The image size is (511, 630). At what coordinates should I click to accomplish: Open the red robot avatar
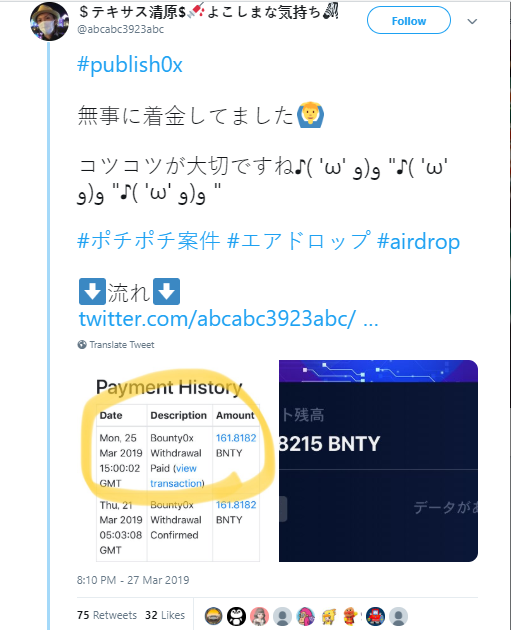pyautogui.click(x=375, y=616)
